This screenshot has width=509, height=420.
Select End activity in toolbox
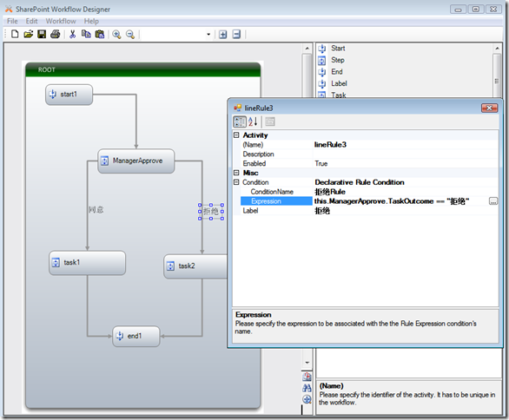337,72
